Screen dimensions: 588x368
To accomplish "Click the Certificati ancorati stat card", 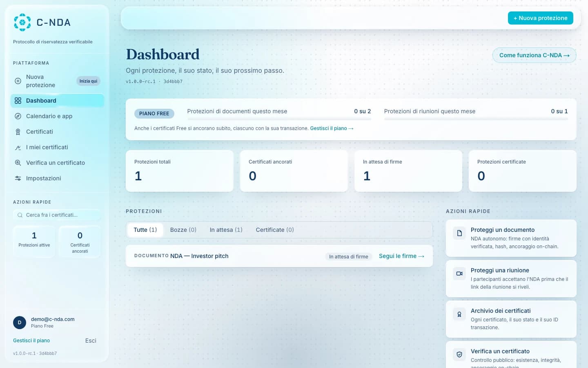I will [x=294, y=171].
